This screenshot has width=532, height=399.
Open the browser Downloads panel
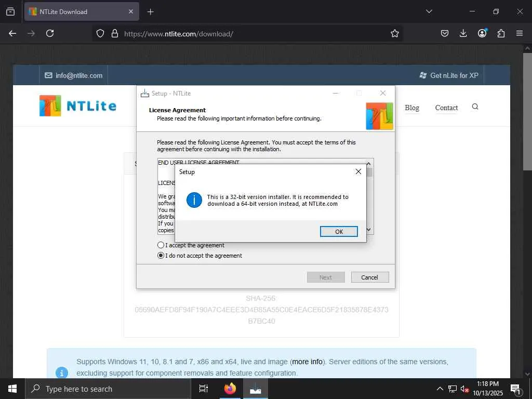click(x=463, y=33)
